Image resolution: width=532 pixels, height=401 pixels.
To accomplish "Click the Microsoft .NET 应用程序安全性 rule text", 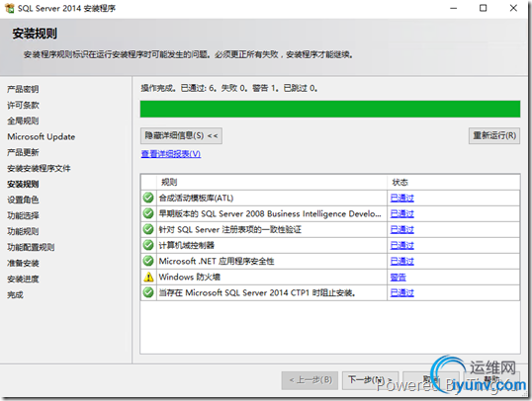I will 217,262.
